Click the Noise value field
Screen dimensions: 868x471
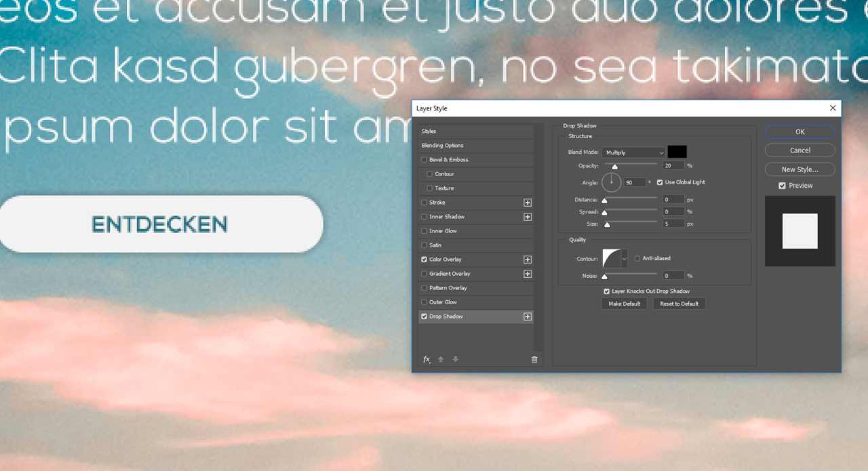pos(673,276)
